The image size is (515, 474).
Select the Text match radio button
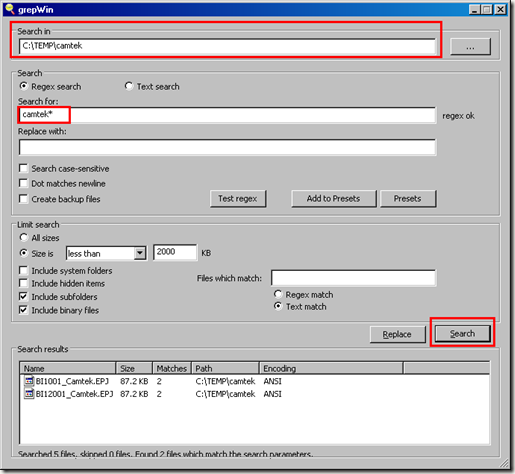coord(278,306)
